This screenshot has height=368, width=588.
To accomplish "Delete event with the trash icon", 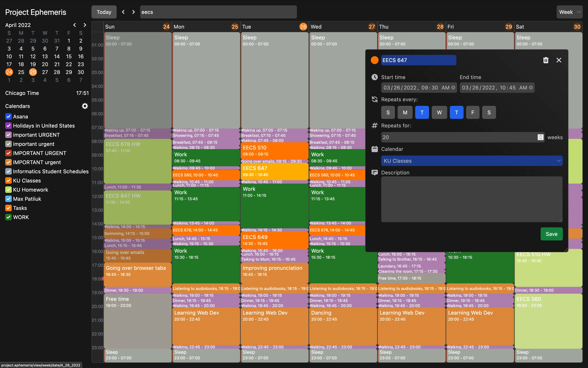I will coord(546,60).
